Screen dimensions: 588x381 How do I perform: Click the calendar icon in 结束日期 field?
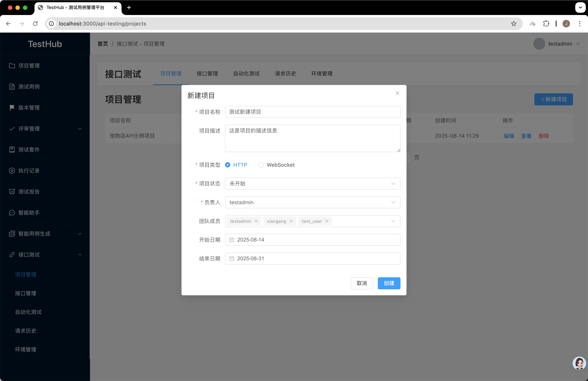click(x=232, y=259)
